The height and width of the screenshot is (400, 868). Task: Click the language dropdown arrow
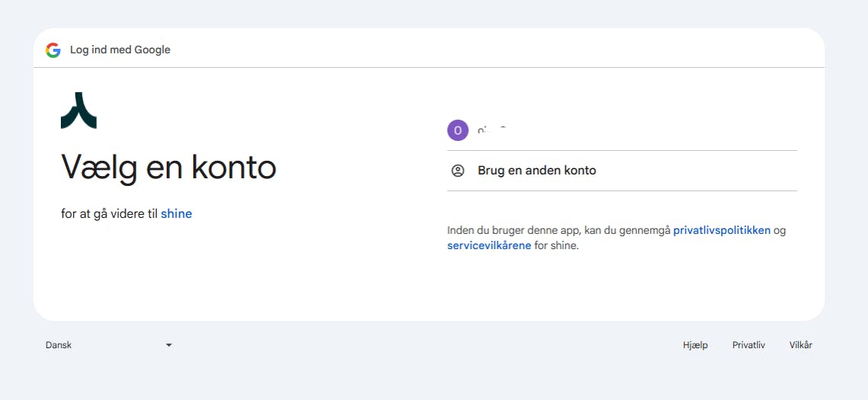[169, 345]
